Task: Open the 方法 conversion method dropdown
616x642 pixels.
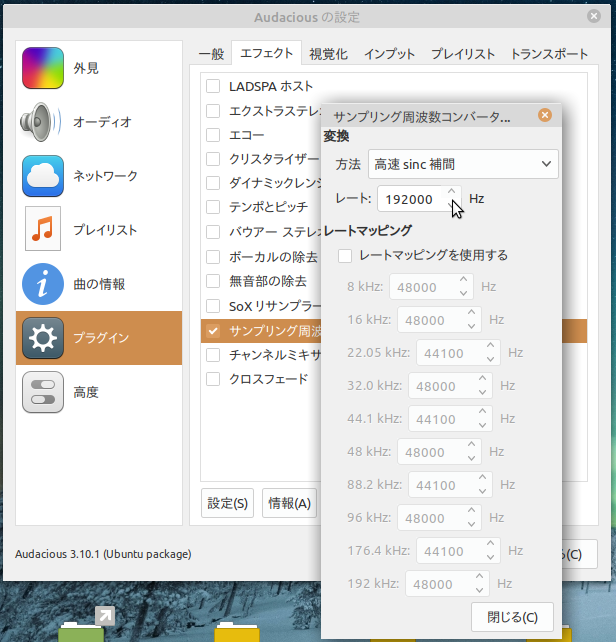Action: pos(463,164)
